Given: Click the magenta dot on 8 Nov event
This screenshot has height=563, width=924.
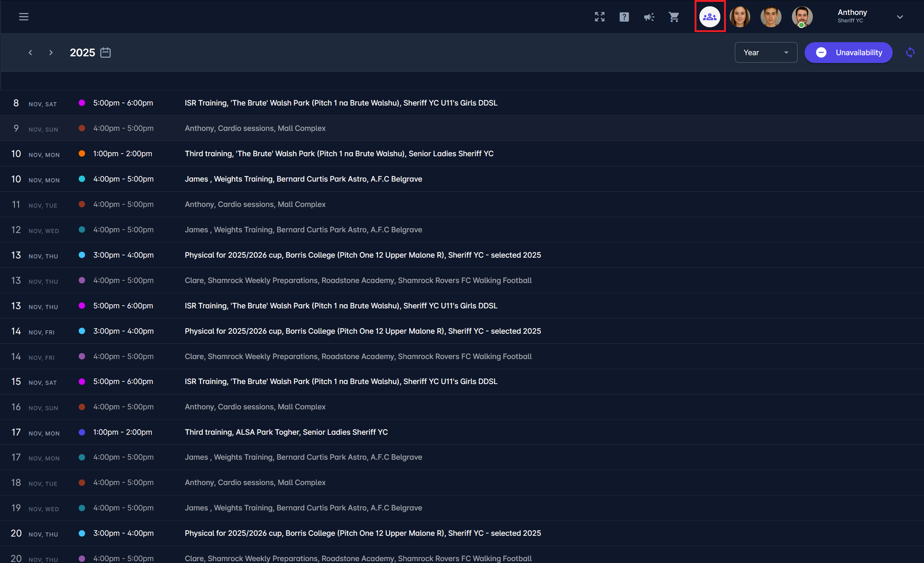Looking at the screenshot, I should [x=82, y=103].
